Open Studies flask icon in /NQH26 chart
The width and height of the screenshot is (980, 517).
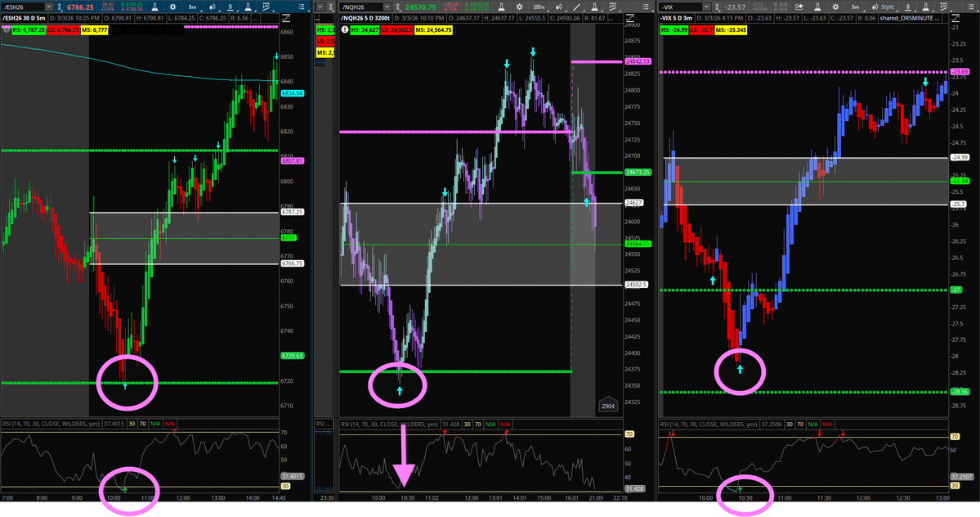[501, 7]
